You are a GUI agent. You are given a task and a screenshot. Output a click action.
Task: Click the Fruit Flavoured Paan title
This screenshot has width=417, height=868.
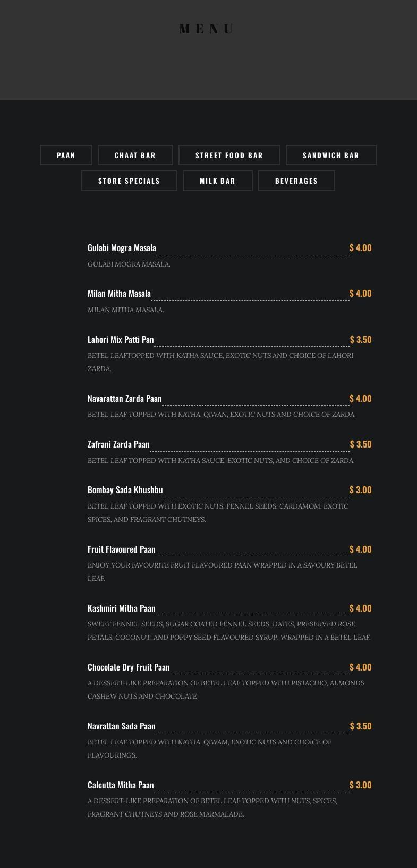(x=121, y=549)
